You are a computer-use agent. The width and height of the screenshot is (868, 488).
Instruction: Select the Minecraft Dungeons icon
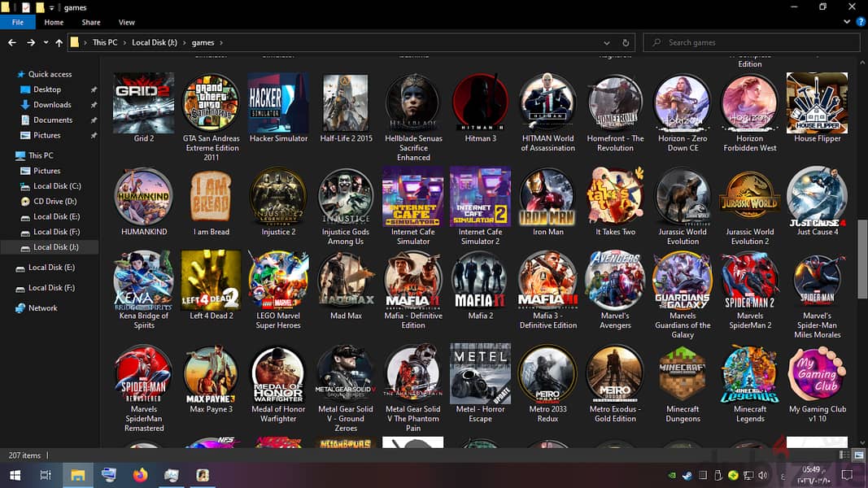683,374
